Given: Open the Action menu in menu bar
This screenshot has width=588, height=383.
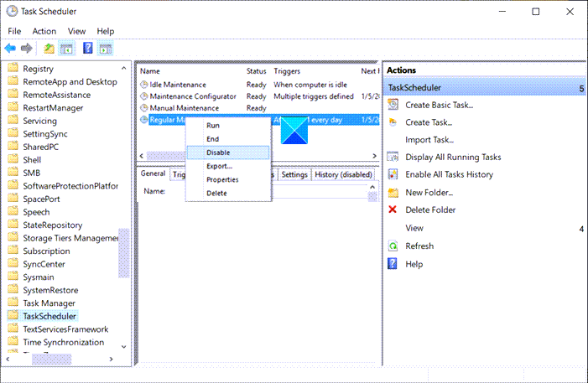Looking at the screenshot, I should tap(44, 31).
